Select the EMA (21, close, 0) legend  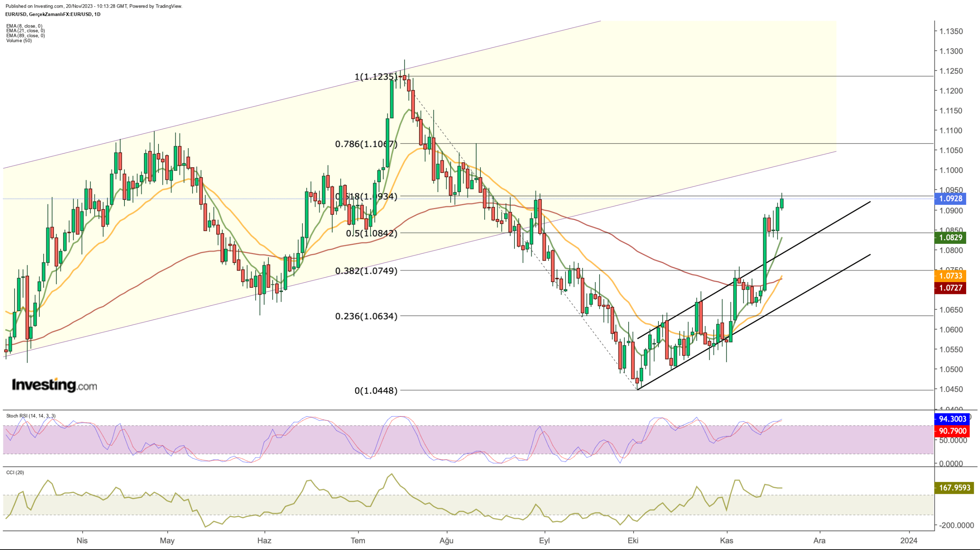pos(25,31)
